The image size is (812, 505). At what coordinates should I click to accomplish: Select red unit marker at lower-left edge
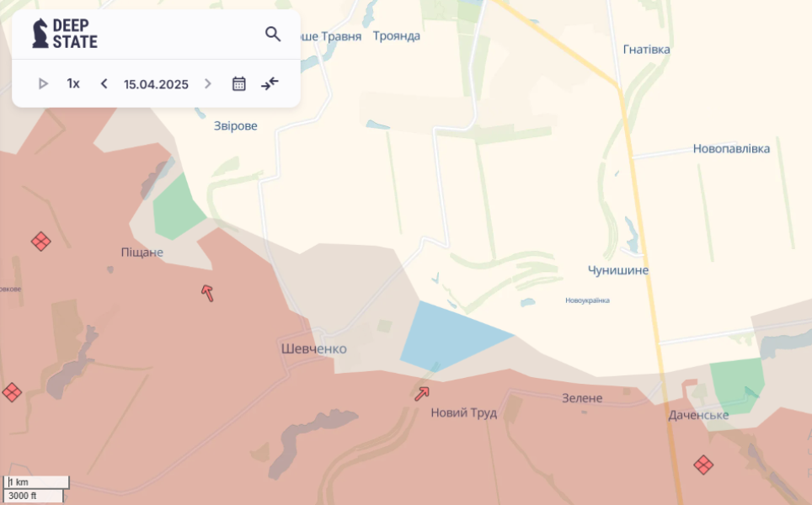[12, 392]
